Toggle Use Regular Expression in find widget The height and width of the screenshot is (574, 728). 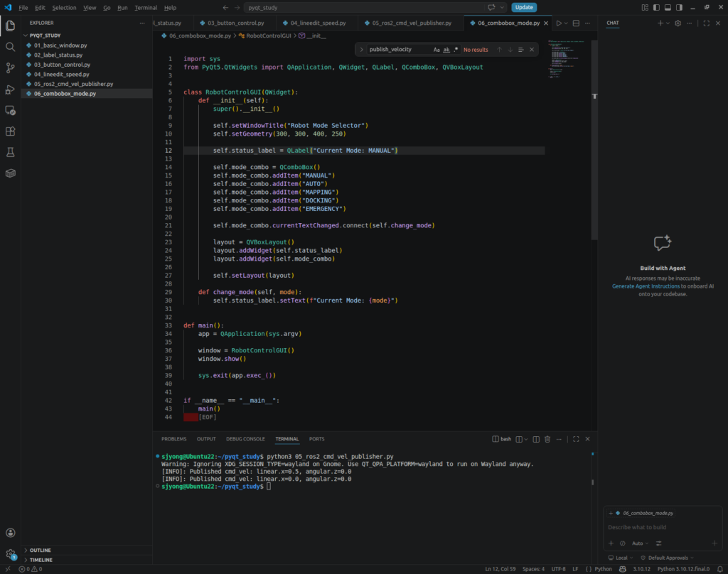456,50
